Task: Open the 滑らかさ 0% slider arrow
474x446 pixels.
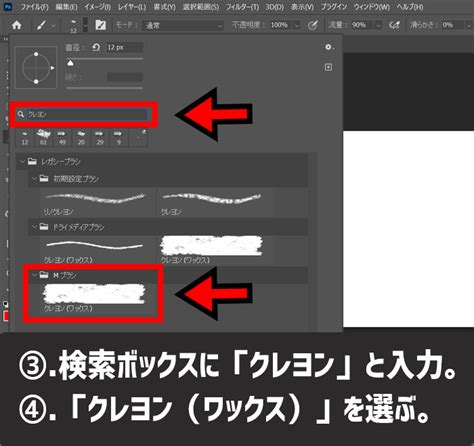Action: [x=469, y=25]
